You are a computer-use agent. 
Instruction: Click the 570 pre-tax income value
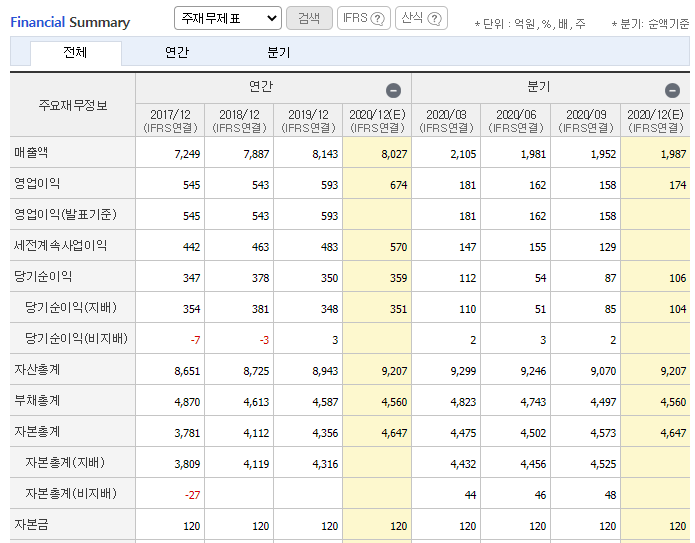tap(398, 247)
